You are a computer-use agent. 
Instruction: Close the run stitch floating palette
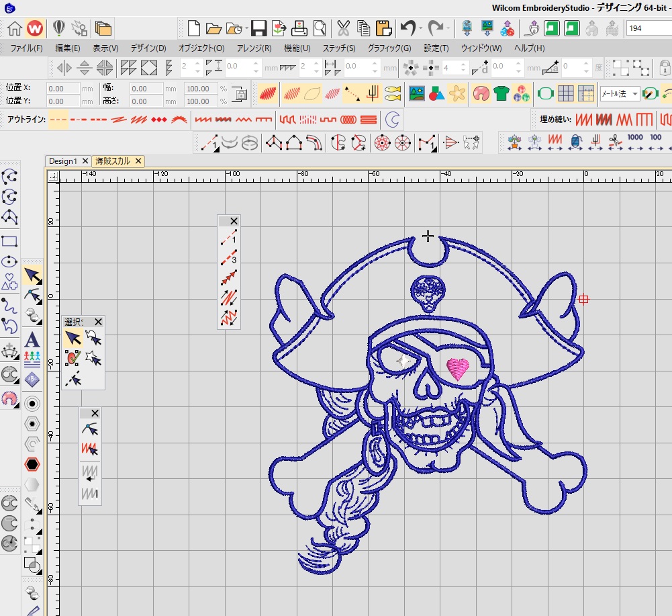[234, 221]
